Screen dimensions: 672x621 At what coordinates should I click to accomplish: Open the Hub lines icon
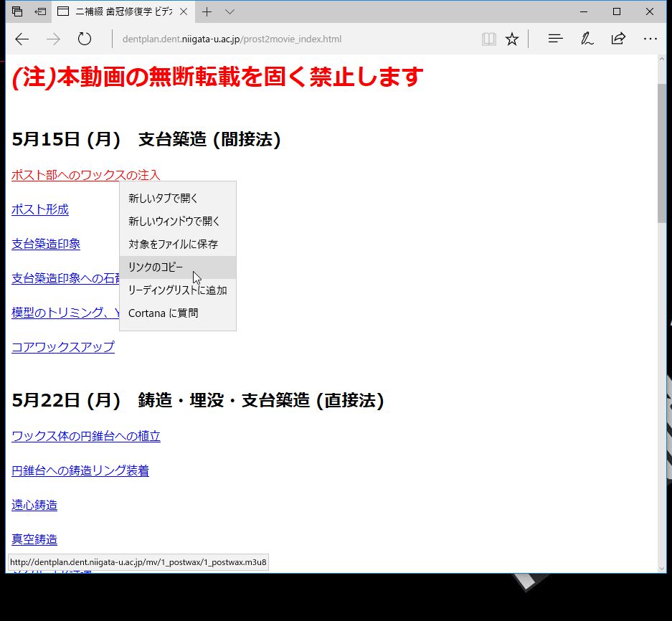point(555,39)
